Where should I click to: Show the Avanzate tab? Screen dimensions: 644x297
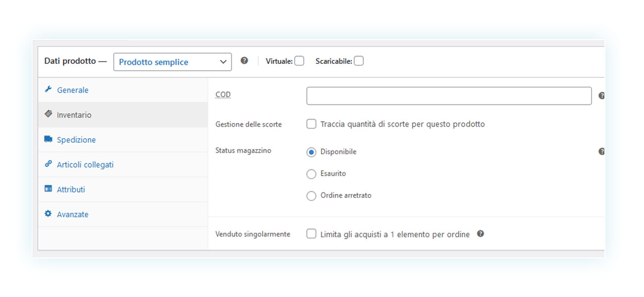click(x=123, y=214)
